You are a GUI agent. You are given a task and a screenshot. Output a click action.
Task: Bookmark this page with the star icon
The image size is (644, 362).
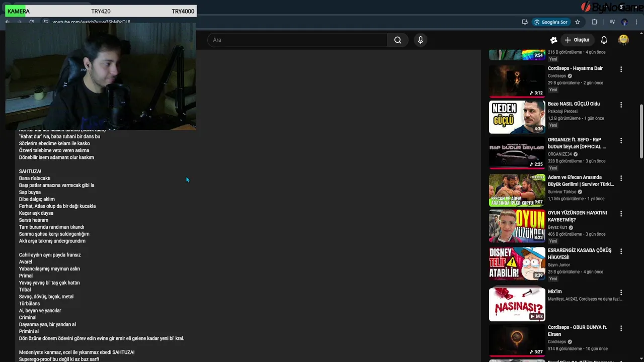click(x=578, y=22)
